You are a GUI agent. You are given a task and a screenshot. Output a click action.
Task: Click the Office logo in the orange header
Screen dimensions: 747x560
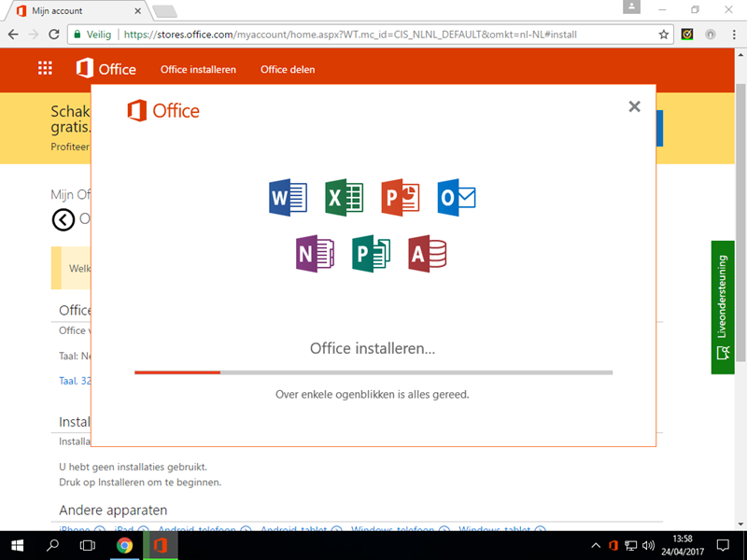pyautogui.click(x=106, y=68)
